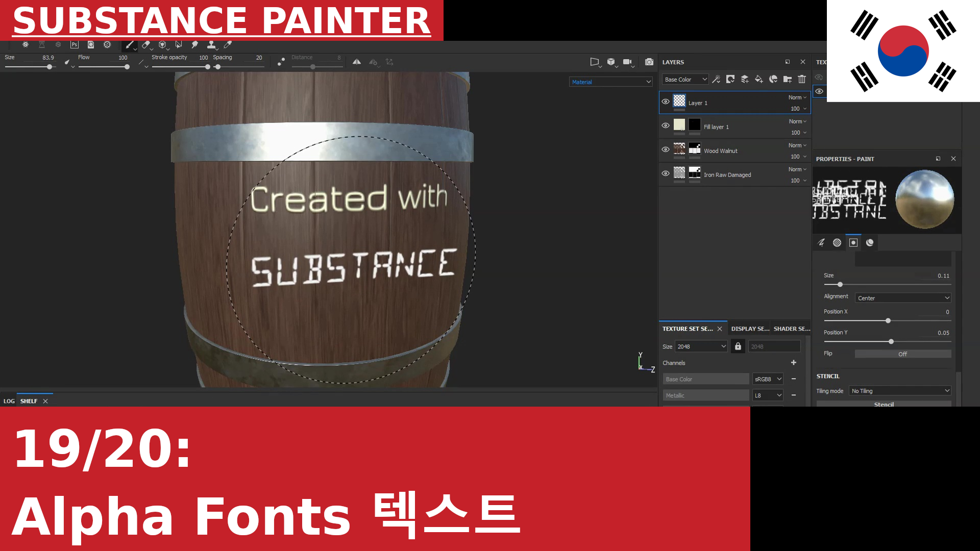Screen dimensions: 980x551
Task: Hide the Wood Walnut layer
Action: pos(666,149)
